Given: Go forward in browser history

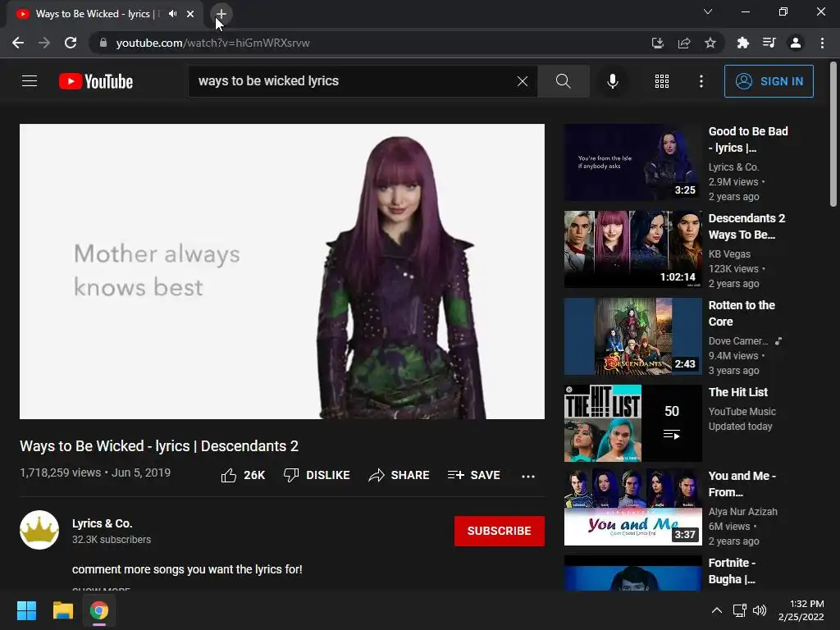Looking at the screenshot, I should coord(44,43).
